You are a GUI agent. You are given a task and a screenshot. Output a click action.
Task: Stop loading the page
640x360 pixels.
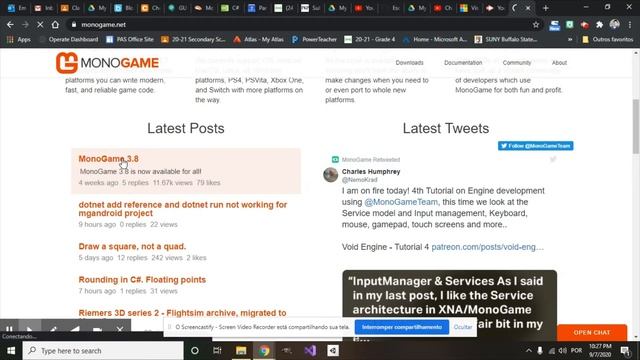40,24
